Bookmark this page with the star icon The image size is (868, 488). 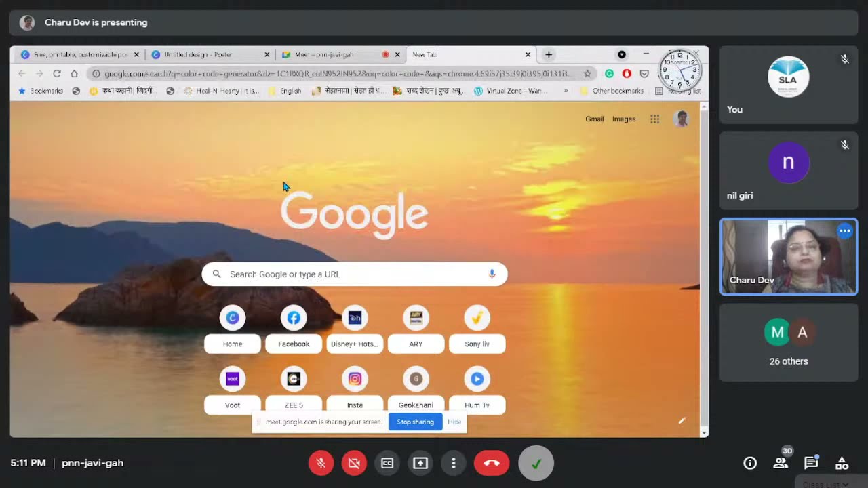click(x=587, y=73)
